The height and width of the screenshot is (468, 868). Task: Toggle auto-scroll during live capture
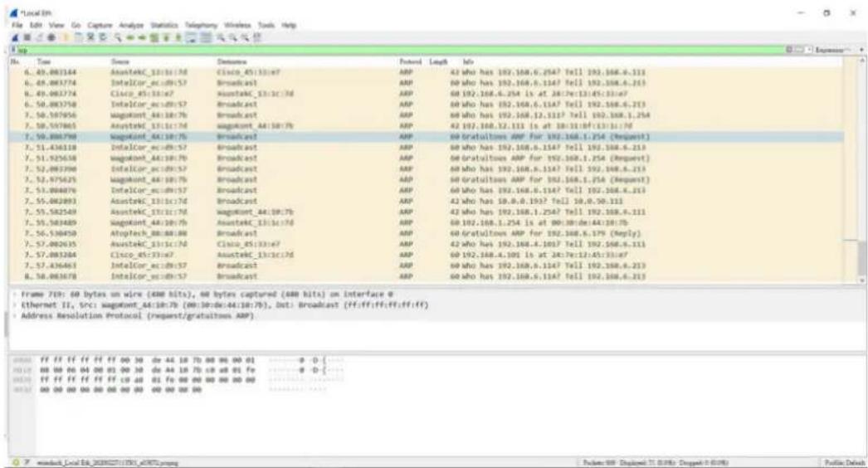192,37
